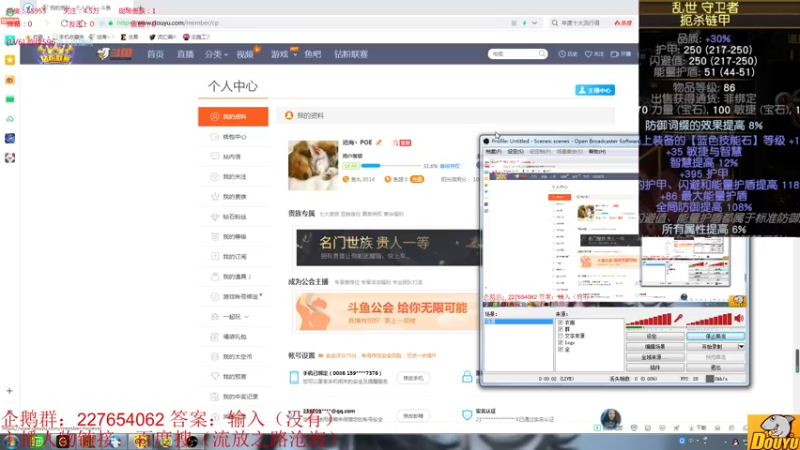800x450 pixels.
Task: Open 我的道具 sidebar item
Action: coord(233,277)
